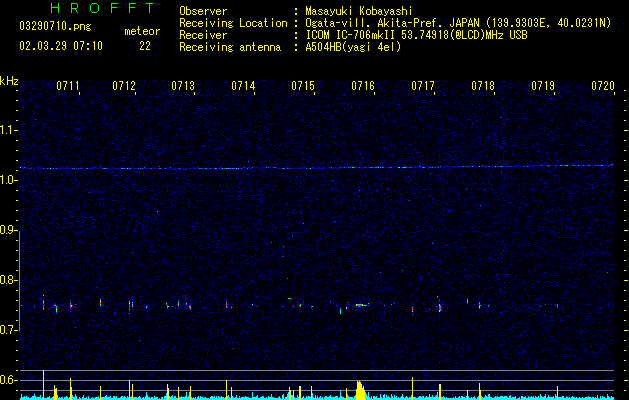This screenshot has height=400, width=629.
Task: Click the long meteor echo near 0716
Action: [359, 305]
